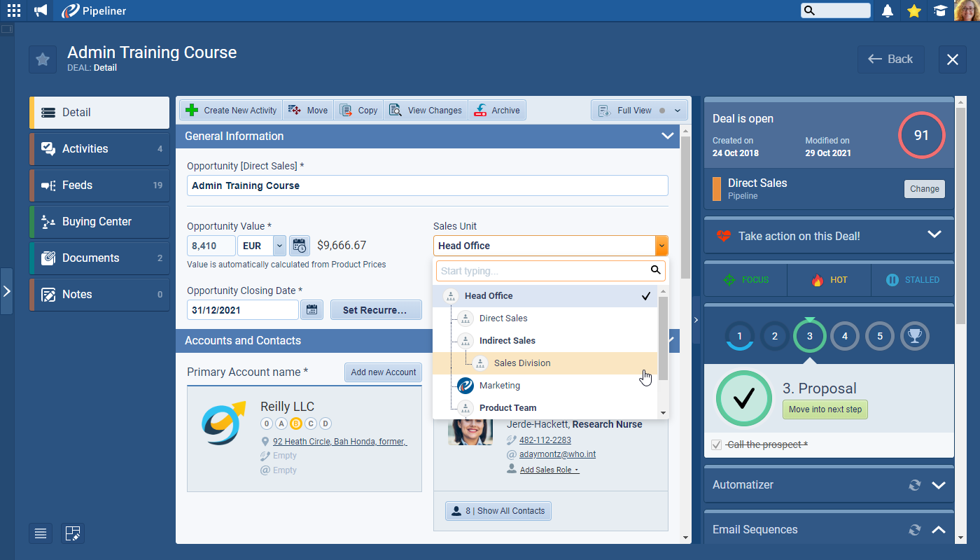Switch to the Activities tab
Image resolution: width=980 pixels, height=560 pixels.
pyautogui.click(x=99, y=149)
